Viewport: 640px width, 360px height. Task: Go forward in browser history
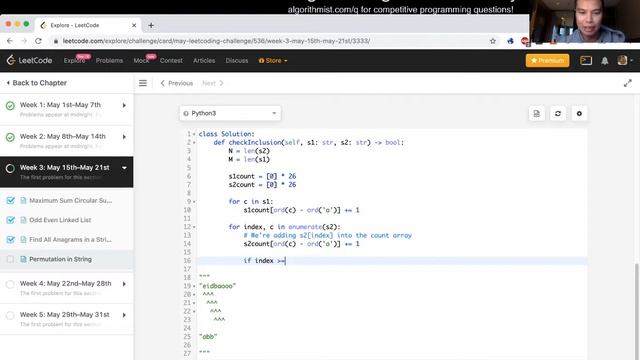click(x=24, y=41)
